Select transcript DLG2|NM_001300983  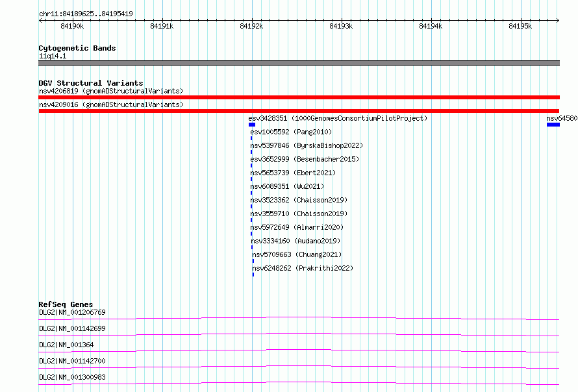pyautogui.click(x=72, y=377)
